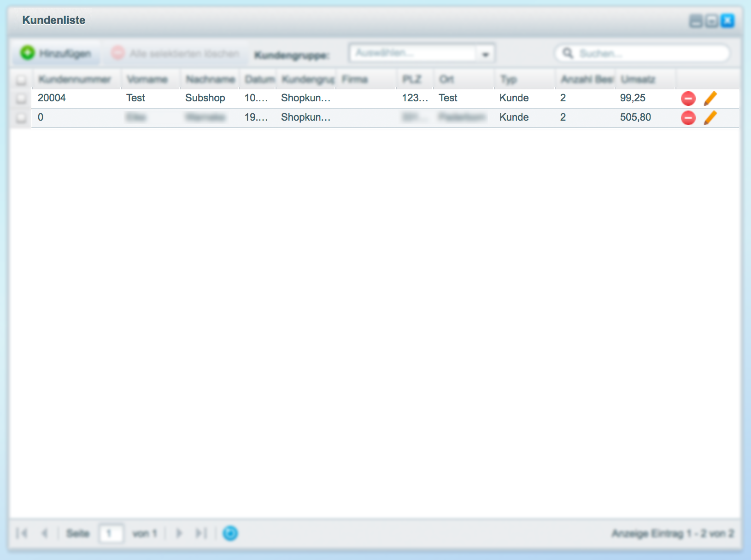Sort by Nachname column header
This screenshot has width=751, height=560.
(x=209, y=79)
